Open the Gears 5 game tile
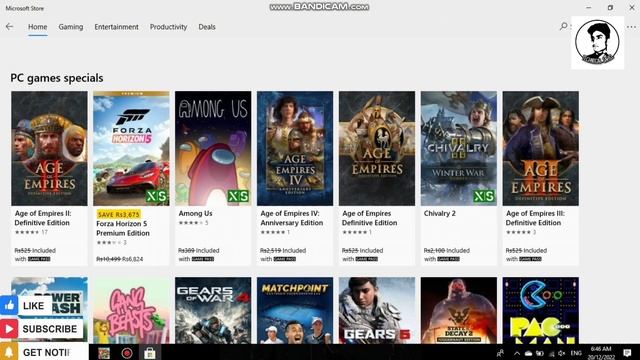The image size is (640, 360). pos(377,310)
